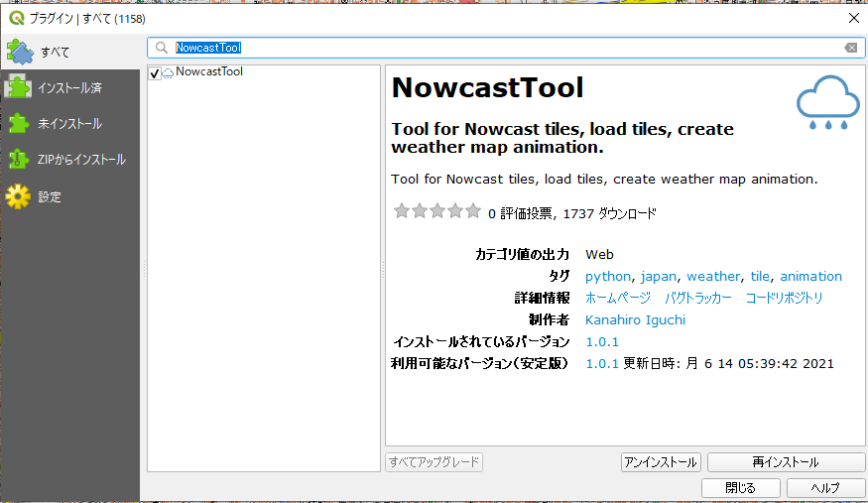Viewport: 868px width, 503px height.
Task: Click the Web category value
Action: pyautogui.click(x=599, y=255)
